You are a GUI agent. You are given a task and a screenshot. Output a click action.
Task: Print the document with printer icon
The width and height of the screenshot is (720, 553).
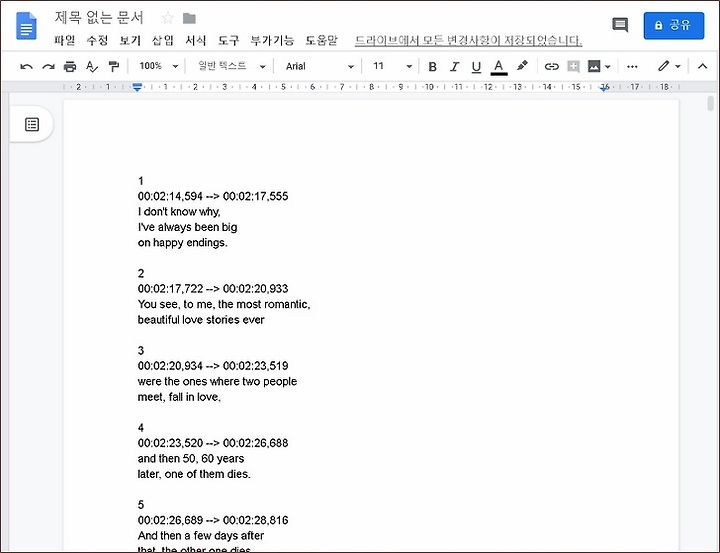click(x=70, y=67)
